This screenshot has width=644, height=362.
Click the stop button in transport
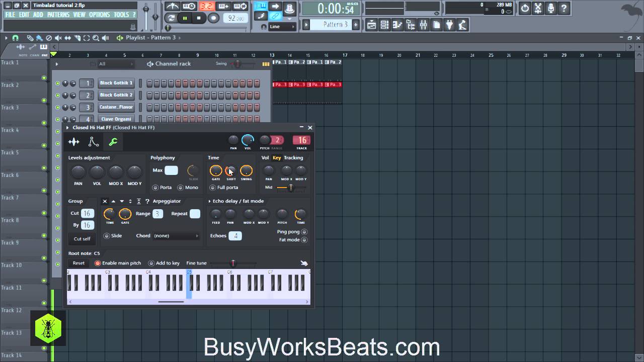199,18
